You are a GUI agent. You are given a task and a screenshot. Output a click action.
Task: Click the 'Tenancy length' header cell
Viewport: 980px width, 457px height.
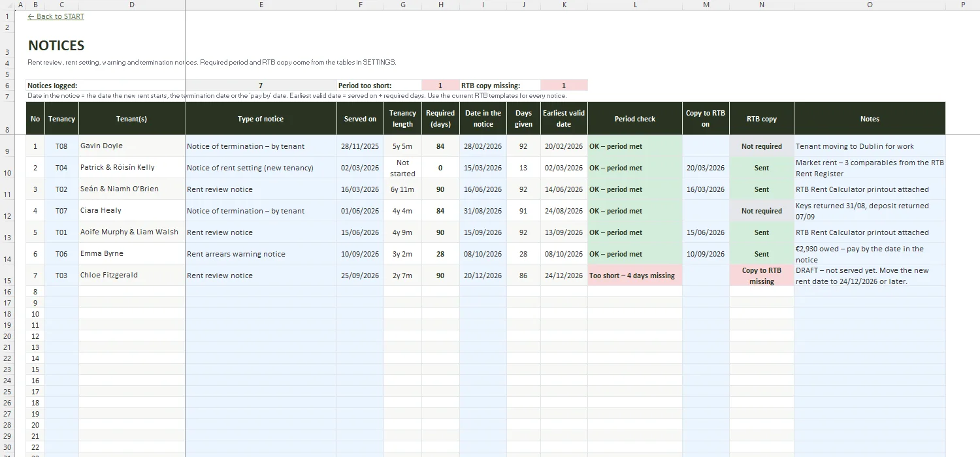pyautogui.click(x=402, y=119)
